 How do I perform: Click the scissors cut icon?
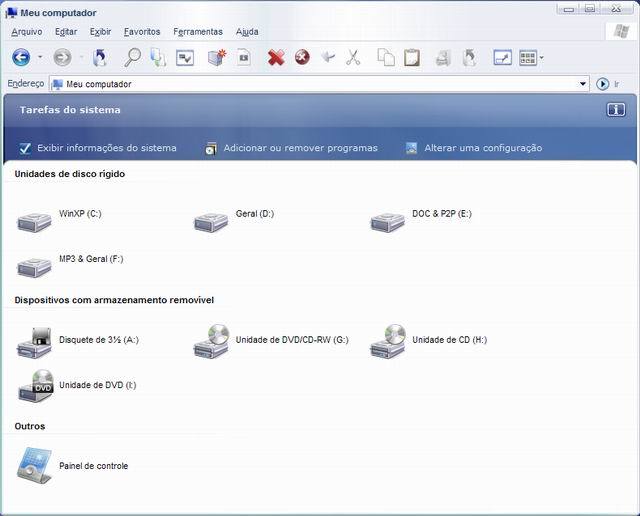point(353,58)
